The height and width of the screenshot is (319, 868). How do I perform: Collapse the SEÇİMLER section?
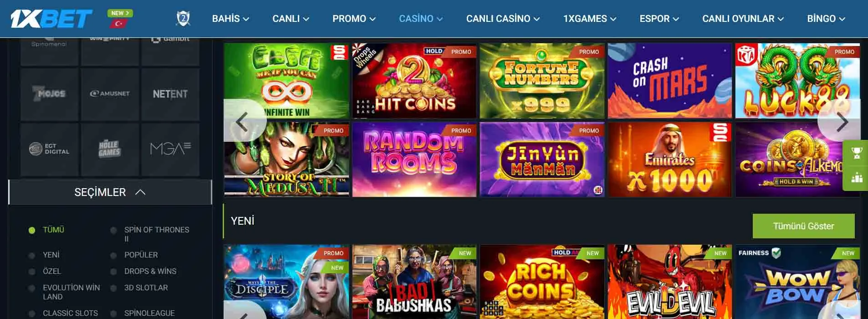coord(110,192)
